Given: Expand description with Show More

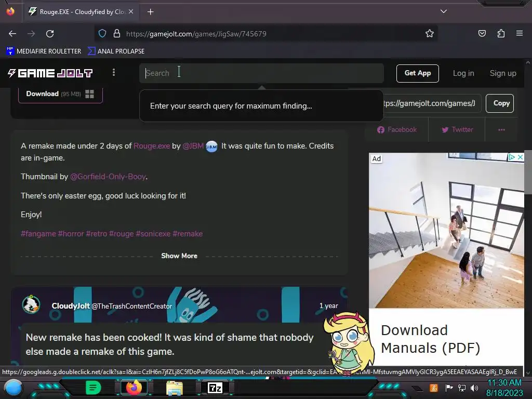Looking at the screenshot, I should 179,256.
